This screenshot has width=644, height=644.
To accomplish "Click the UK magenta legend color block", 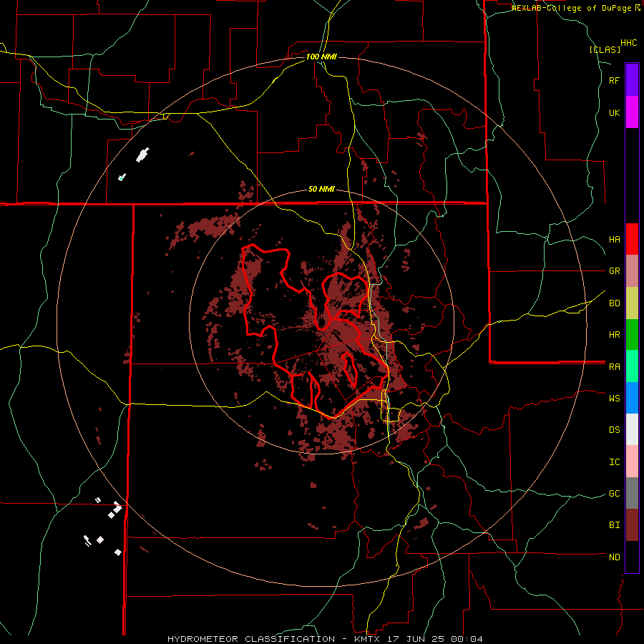I will tap(632, 112).
